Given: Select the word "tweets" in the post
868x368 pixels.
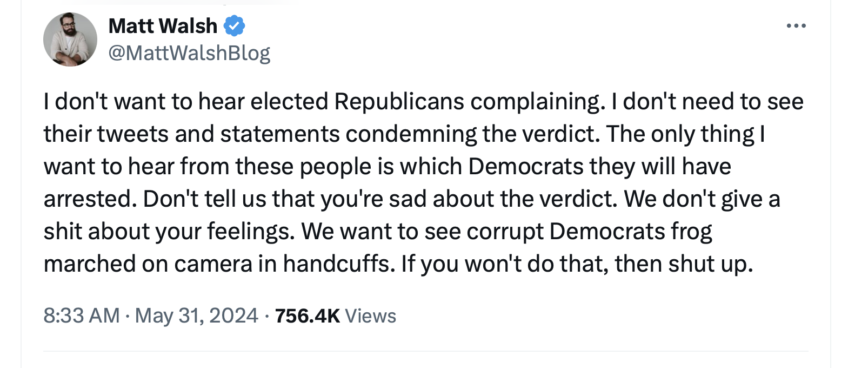Looking at the screenshot, I should 132,134.
